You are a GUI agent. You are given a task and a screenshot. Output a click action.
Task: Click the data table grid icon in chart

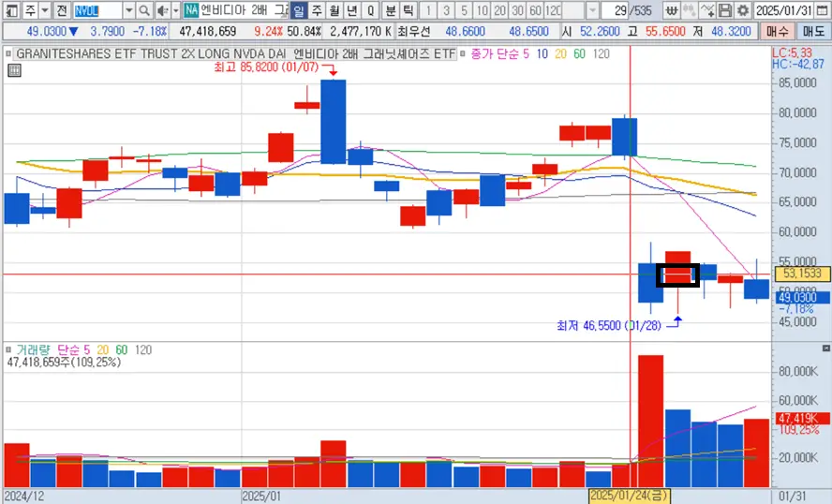[14, 70]
